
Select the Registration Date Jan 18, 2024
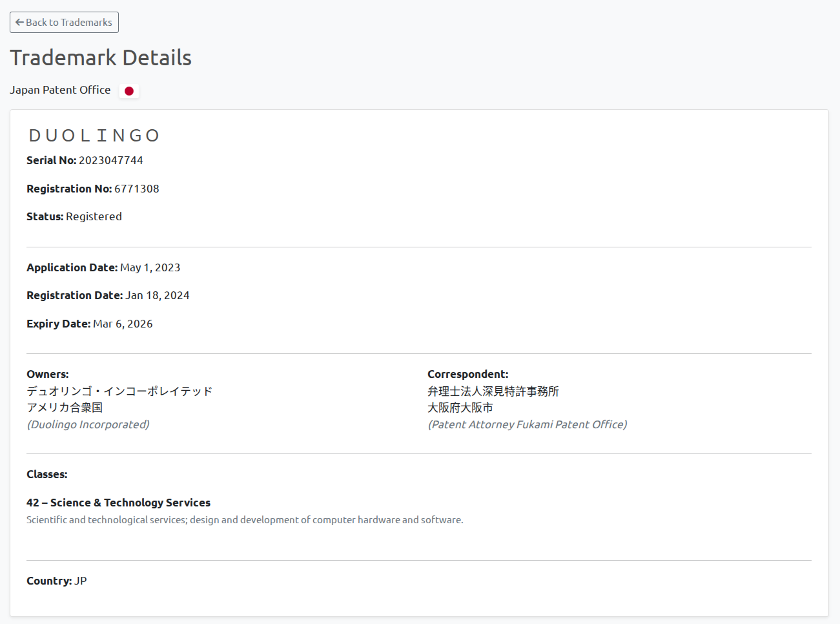[157, 295]
